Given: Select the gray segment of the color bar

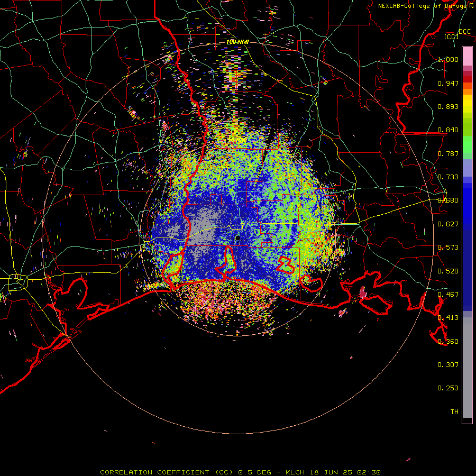Looking at the screenshot, I should [467, 368].
